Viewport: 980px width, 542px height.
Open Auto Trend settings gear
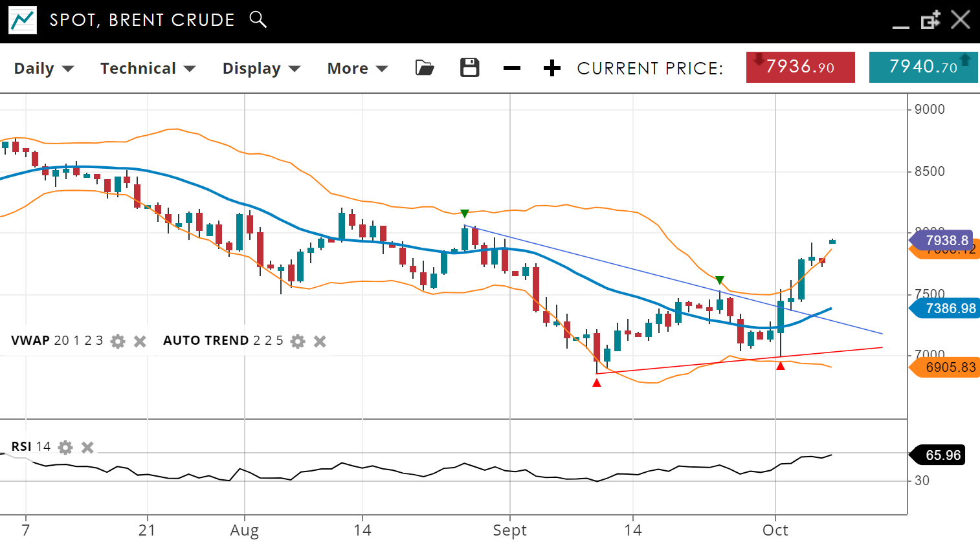pyautogui.click(x=298, y=341)
